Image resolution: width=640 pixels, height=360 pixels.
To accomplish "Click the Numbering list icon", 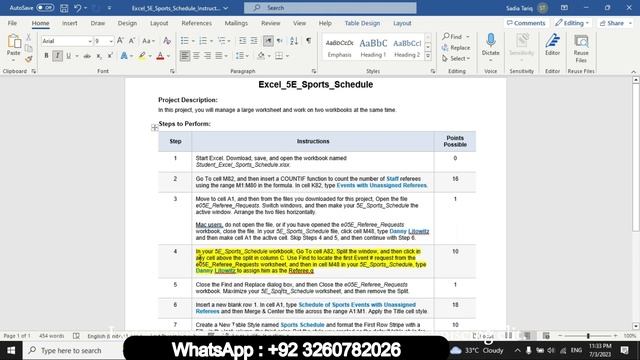I will 203,40.
